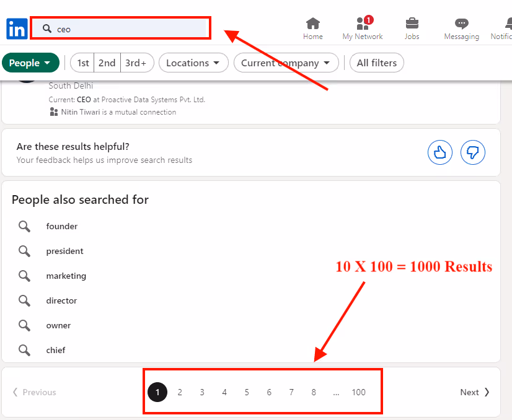
Task: Search for founder in suggested searches
Action: (61, 226)
